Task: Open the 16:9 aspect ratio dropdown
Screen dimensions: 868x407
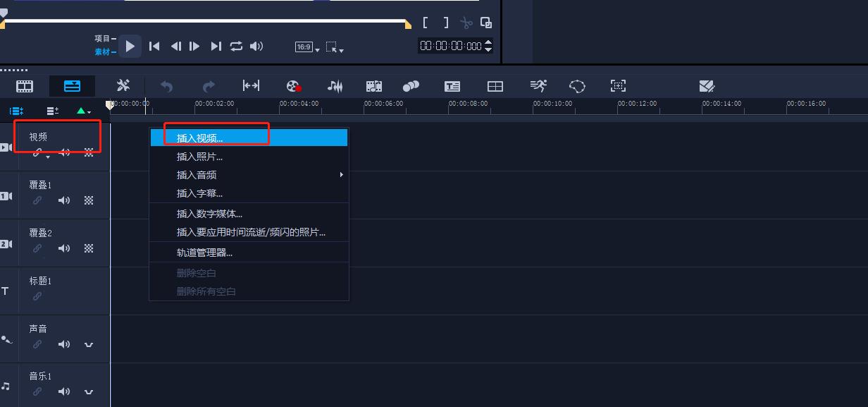Action: [307, 47]
